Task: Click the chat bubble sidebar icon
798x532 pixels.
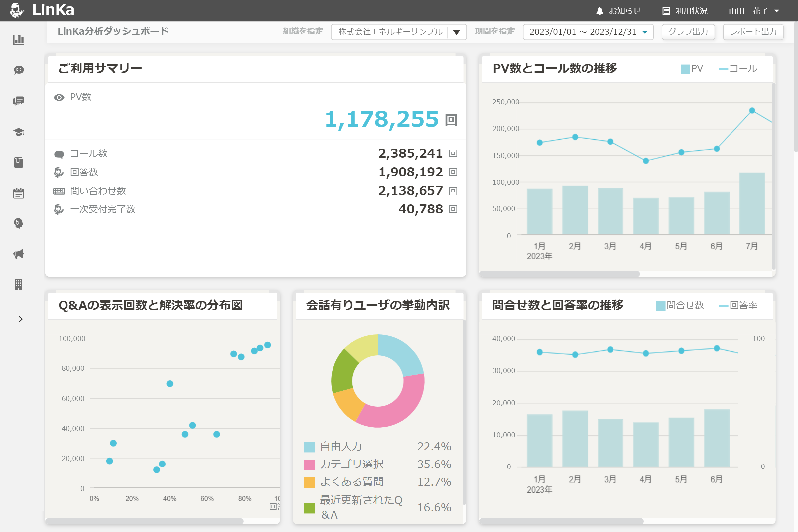Action: 19,70
